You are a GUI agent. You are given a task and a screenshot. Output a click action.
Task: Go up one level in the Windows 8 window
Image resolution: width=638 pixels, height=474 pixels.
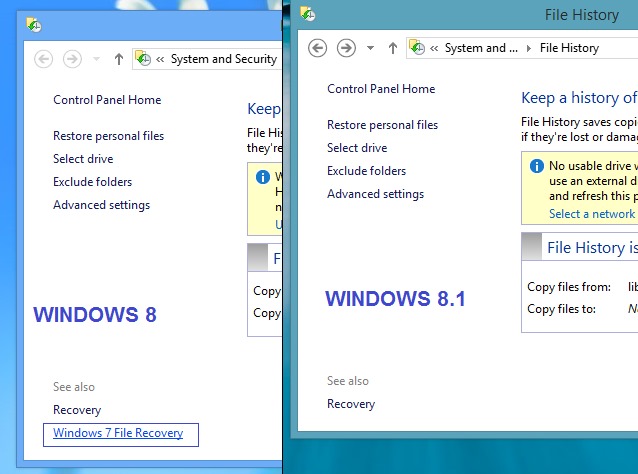118,59
